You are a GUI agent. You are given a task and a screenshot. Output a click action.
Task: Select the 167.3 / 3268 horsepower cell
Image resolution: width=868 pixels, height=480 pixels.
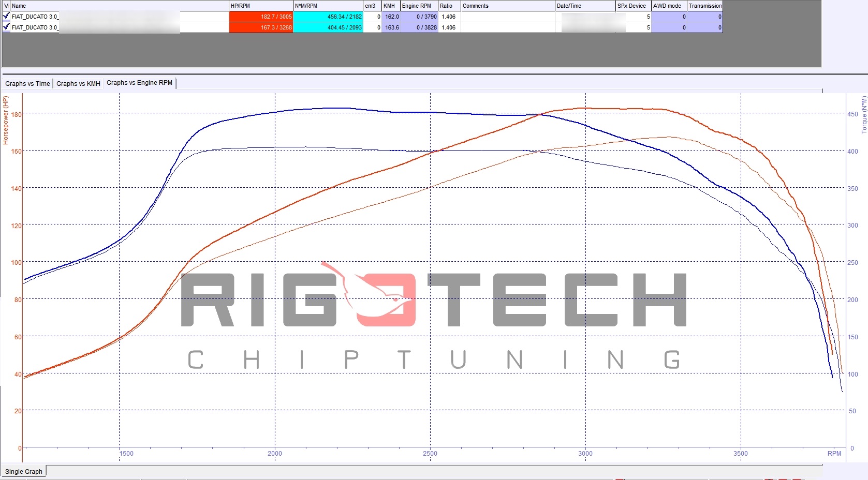click(261, 27)
